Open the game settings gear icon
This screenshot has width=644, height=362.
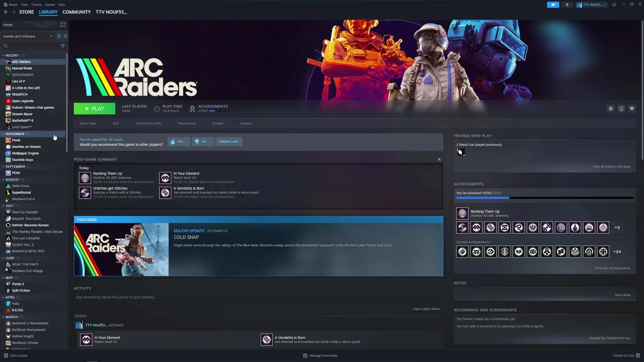pyautogui.click(x=611, y=109)
